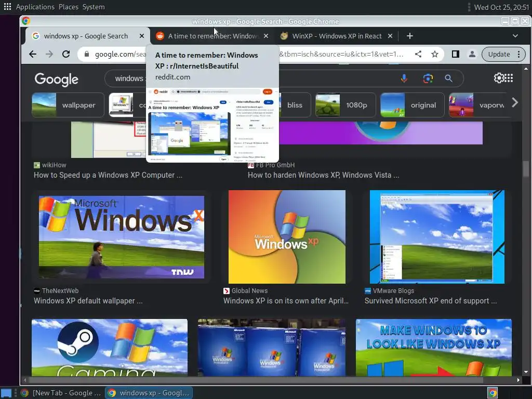The height and width of the screenshot is (399, 532).
Task: Open Windows XP is on its own after April link
Action: click(x=286, y=301)
